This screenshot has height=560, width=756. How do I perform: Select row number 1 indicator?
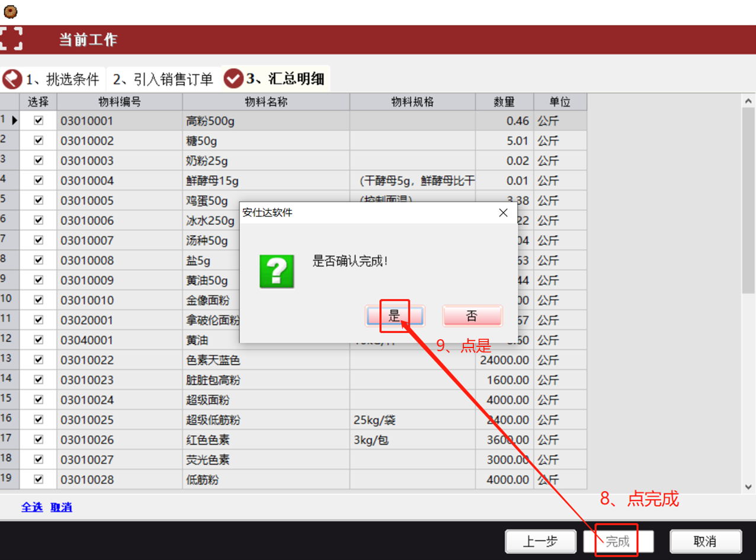coord(9,121)
